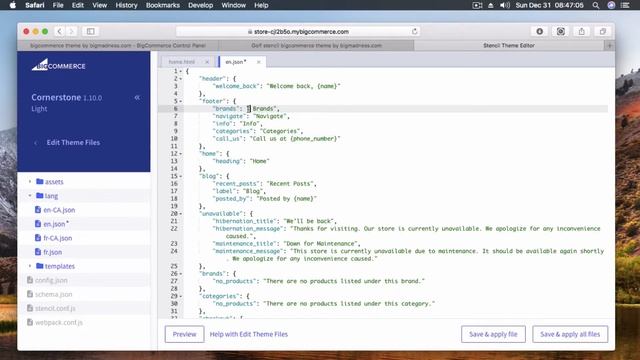Select config.json file
The height and width of the screenshot is (360, 640).
tap(51, 280)
